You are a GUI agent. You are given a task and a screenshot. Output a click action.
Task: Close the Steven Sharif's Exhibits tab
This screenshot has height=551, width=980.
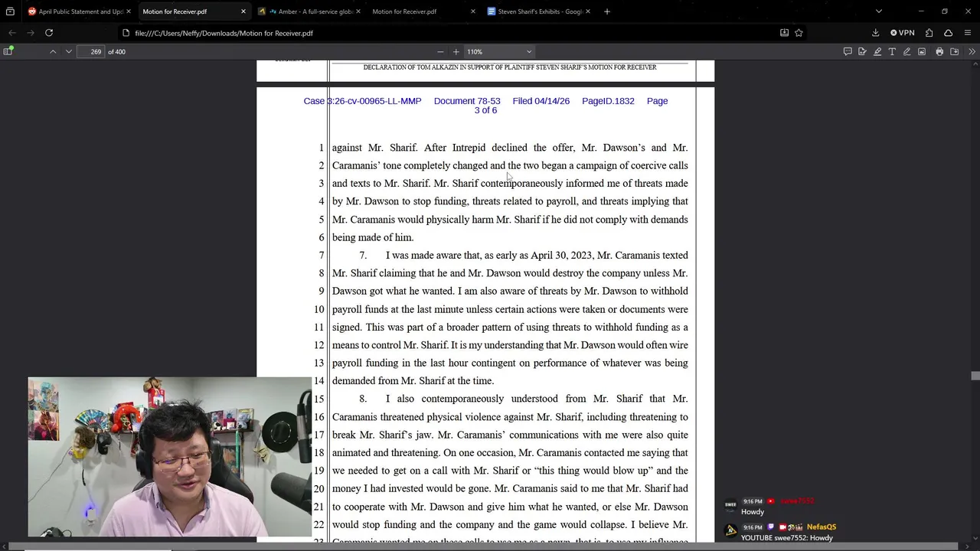coord(588,11)
